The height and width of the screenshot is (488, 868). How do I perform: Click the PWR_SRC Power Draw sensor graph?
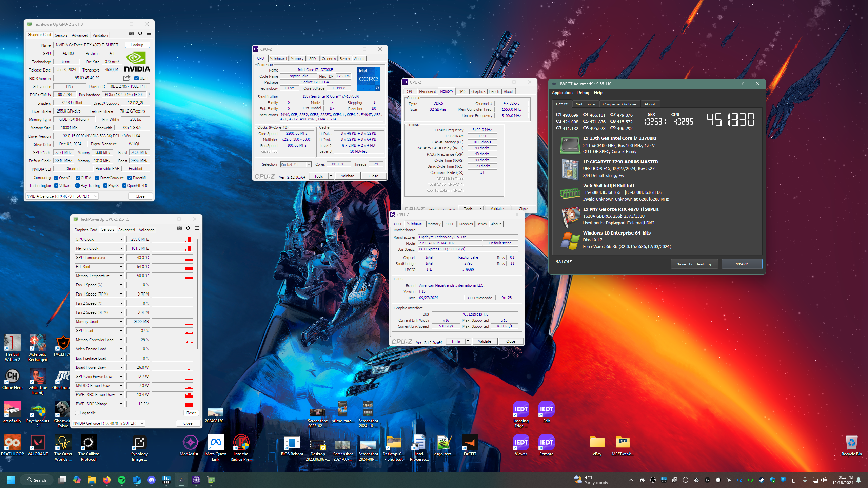172,395
